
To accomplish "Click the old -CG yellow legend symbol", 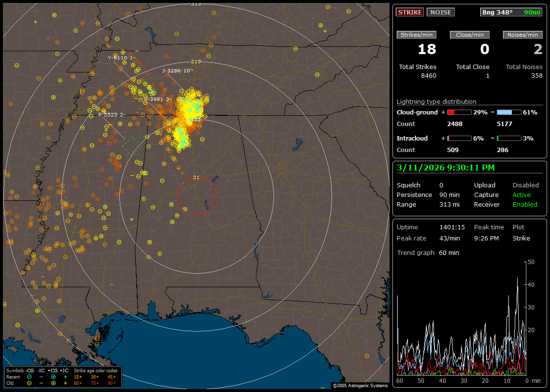I will [x=29, y=382].
